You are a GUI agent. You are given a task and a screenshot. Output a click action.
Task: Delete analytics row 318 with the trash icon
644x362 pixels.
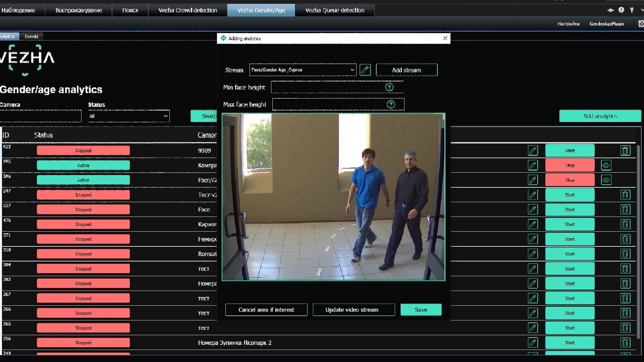625,254
